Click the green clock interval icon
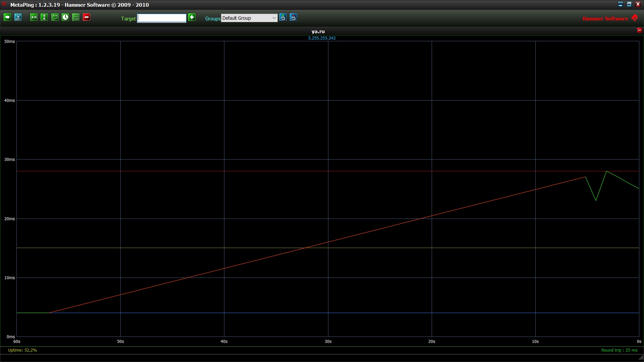This screenshot has width=644, height=362. point(65,17)
